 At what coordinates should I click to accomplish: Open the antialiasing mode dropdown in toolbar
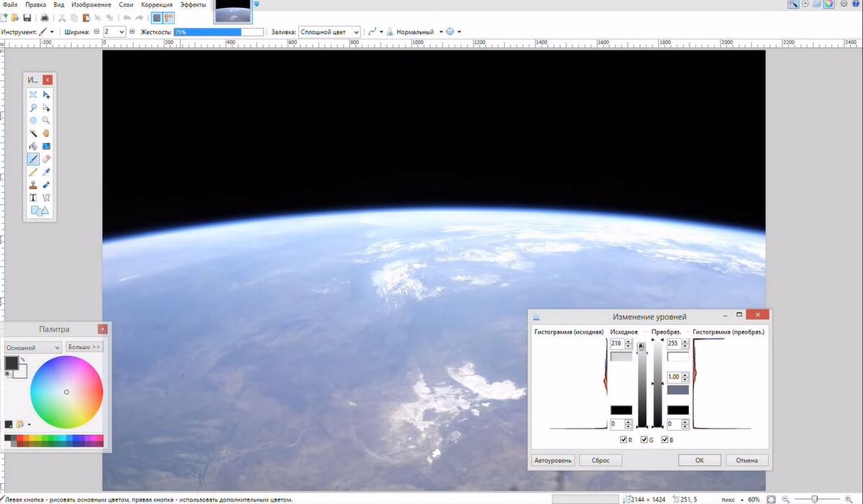[375, 32]
